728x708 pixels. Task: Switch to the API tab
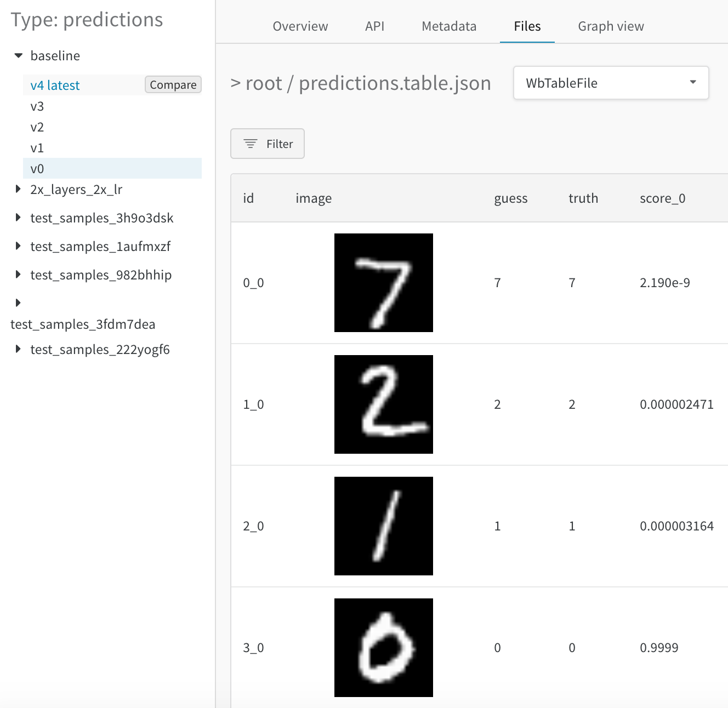[375, 26]
